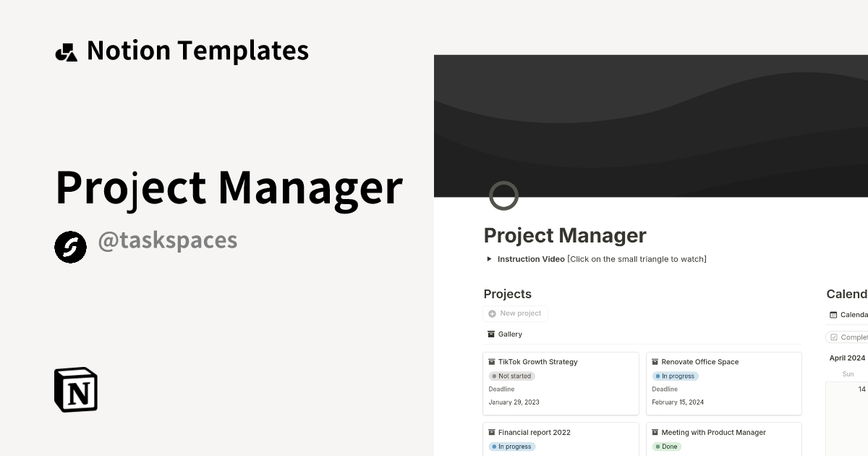The width and height of the screenshot is (868, 456).
Task: Click the New project button
Action: coord(515,313)
